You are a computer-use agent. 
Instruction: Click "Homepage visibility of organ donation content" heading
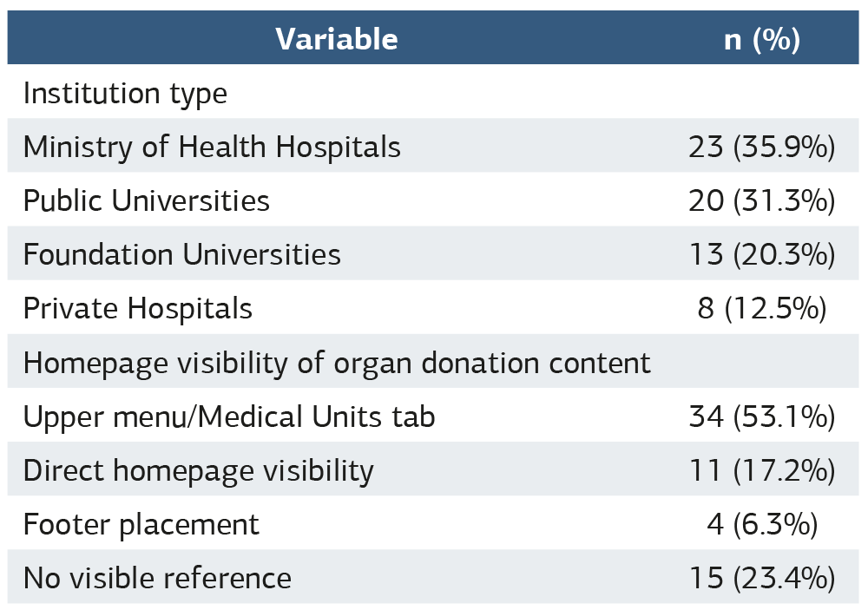(x=337, y=363)
